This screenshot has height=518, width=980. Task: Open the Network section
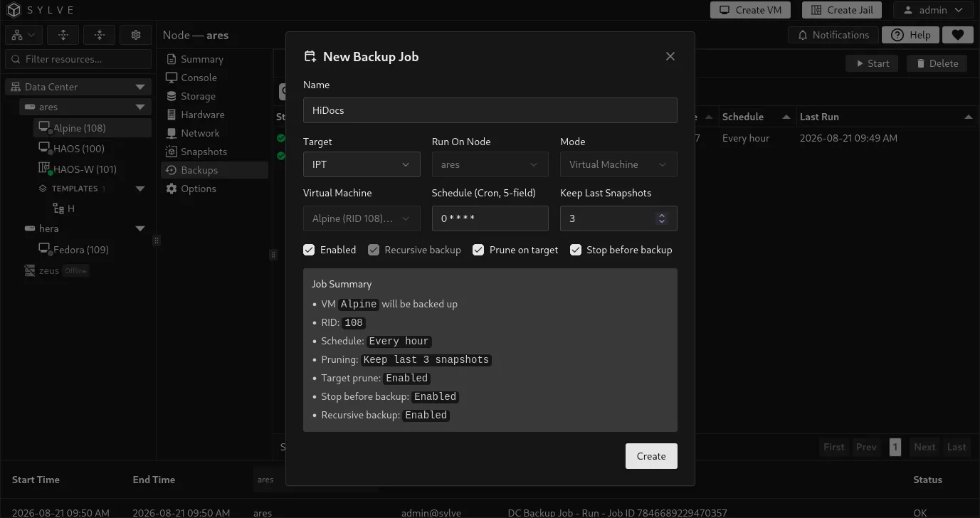click(x=214, y=133)
